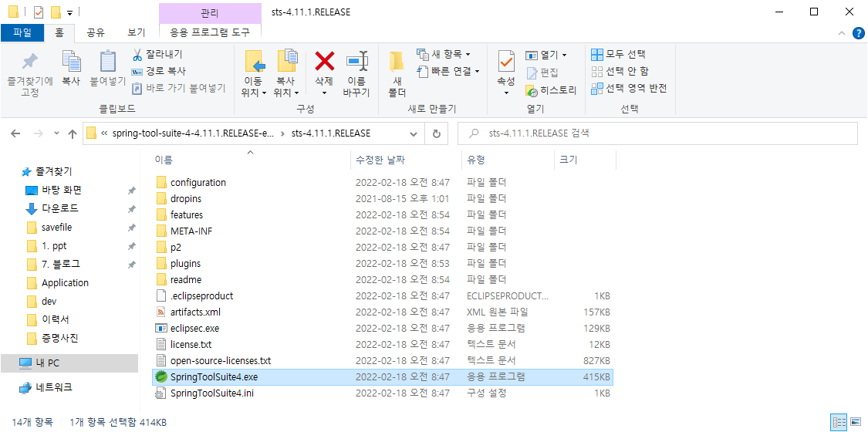Select the eclipsec.exe file
The image size is (868, 432).
[x=382, y=328]
